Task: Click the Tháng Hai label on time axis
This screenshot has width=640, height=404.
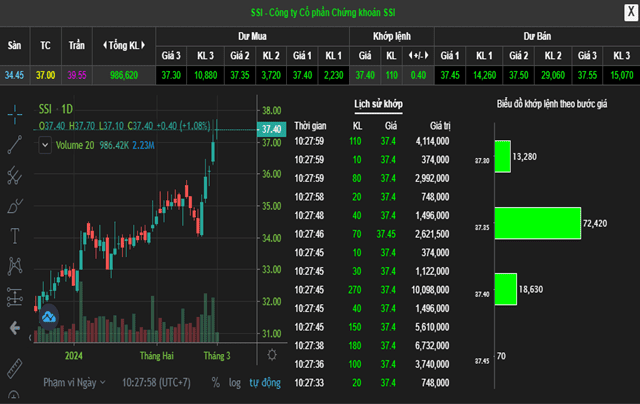Action: [157, 356]
